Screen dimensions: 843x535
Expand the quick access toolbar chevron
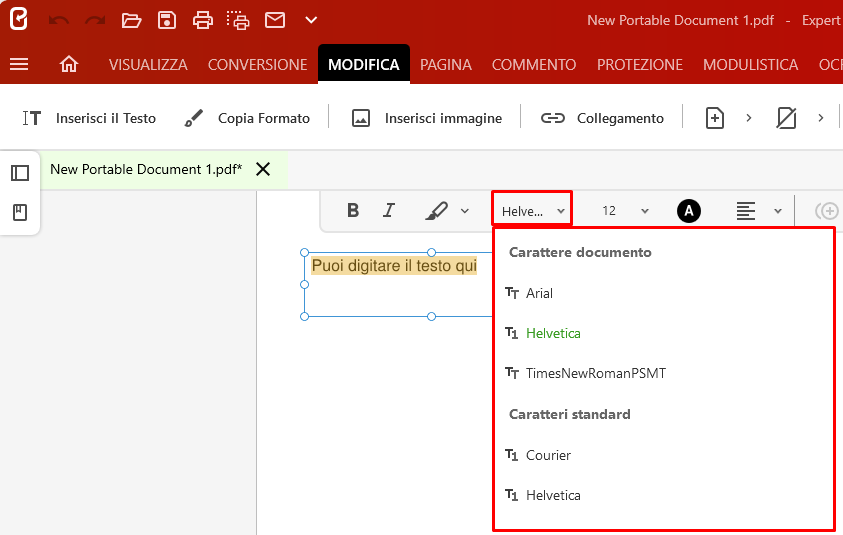[x=311, y=20]
